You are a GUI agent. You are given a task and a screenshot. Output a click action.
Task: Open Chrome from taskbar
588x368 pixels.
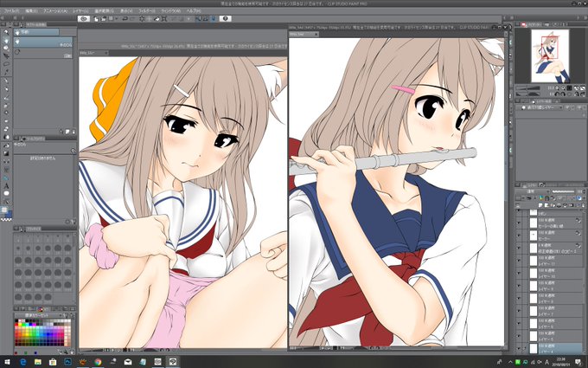98,362
